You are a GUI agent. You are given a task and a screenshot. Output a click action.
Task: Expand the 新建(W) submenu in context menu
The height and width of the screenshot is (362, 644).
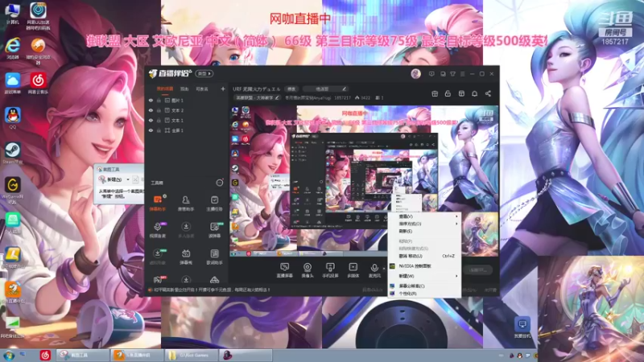424,276
